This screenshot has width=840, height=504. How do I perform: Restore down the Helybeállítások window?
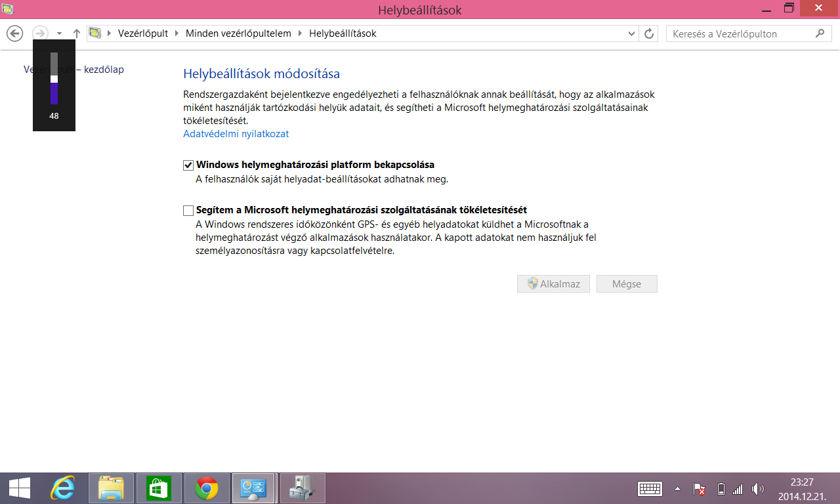point(789,9)
